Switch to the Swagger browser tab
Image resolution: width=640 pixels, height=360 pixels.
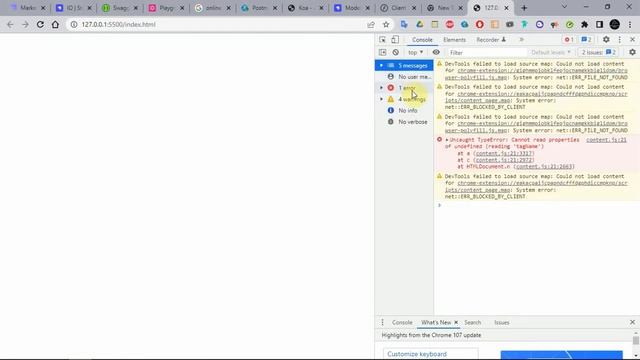[x=120, y=8]
